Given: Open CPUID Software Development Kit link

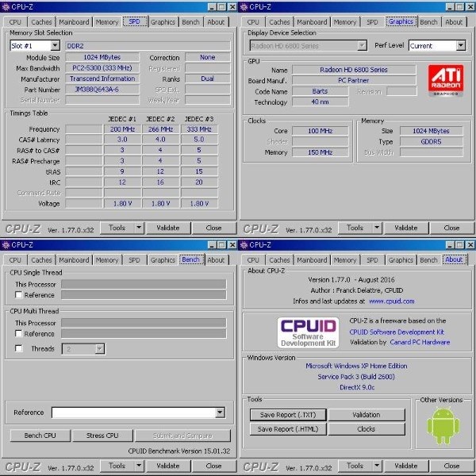Looking at the screenshot, I should pos(397,332).
